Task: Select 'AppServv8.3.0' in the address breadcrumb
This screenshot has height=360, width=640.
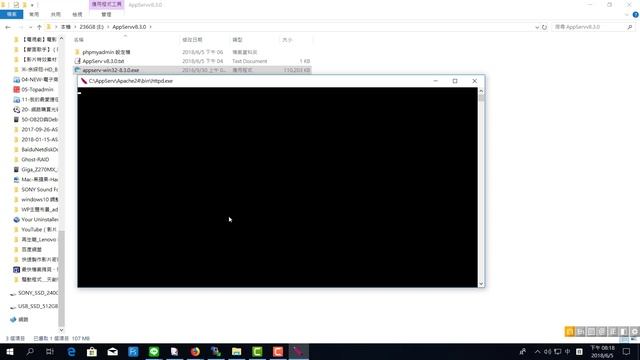Action: click(129, 27)
